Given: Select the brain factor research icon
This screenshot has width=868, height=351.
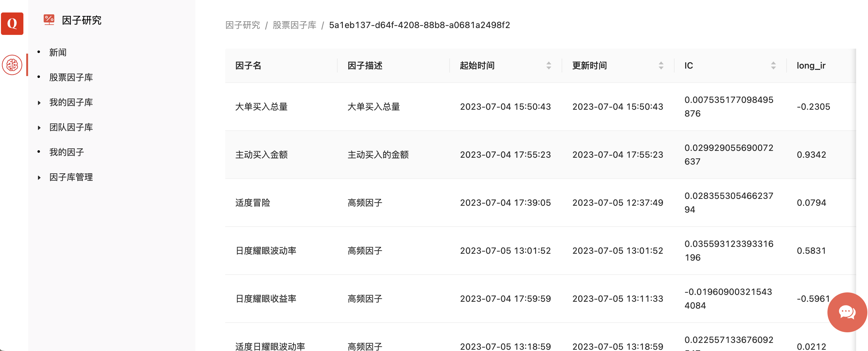Looking at the screenshot, I should [12, 65].
